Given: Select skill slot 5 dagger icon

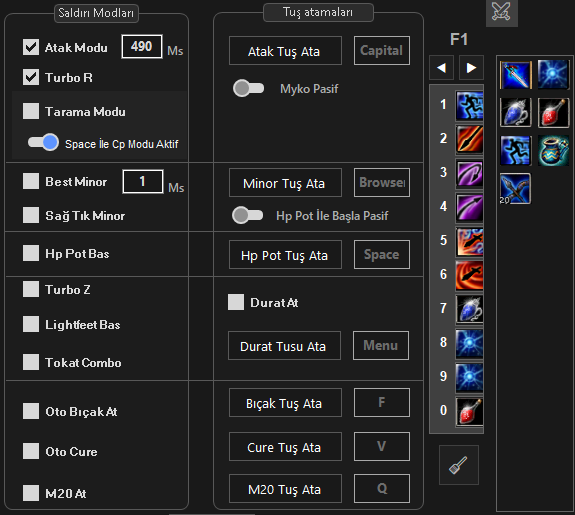Looking at the screenshot, I should [x=469, y=241].
